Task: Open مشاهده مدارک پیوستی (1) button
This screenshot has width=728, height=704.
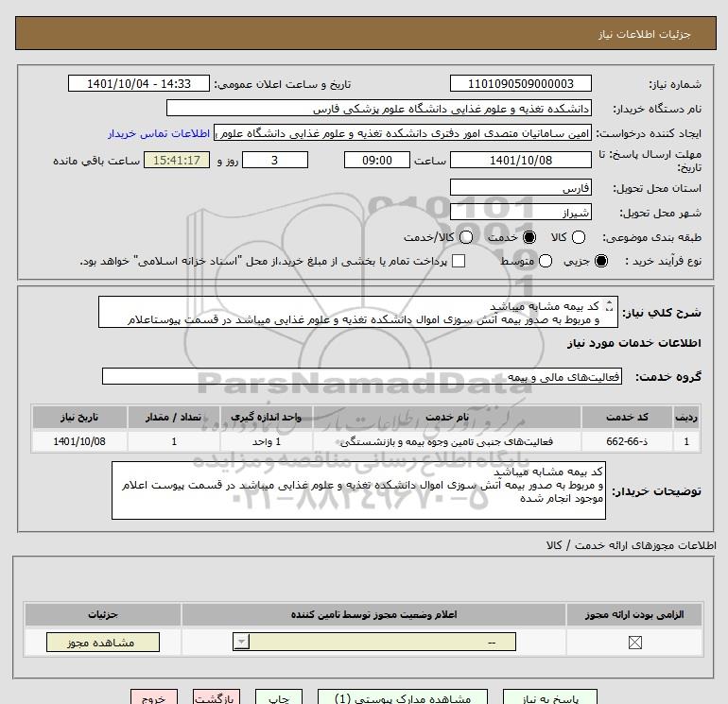Action: pyautogui.click(x=403, y=697)
